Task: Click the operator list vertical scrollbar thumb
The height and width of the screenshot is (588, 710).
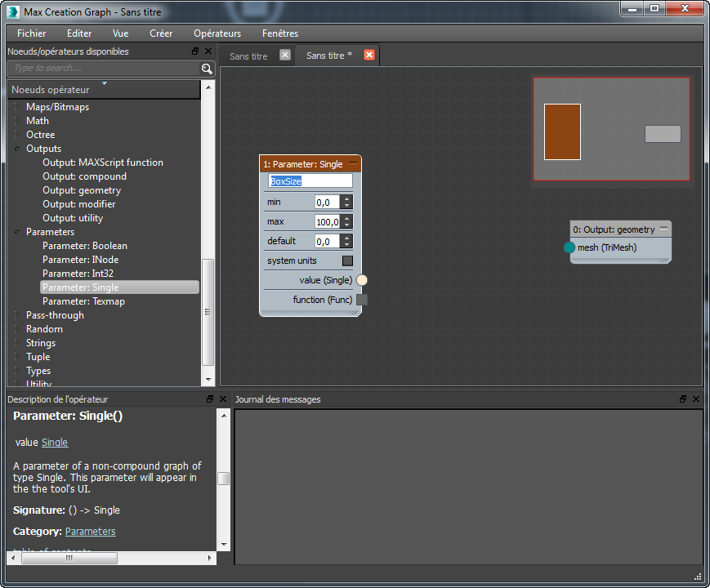Action: pos(208,312)
